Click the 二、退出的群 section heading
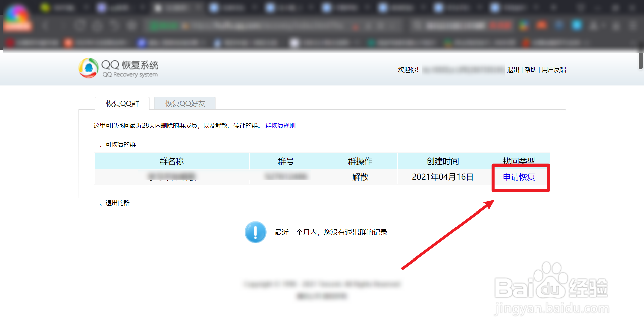 [112, 203]
